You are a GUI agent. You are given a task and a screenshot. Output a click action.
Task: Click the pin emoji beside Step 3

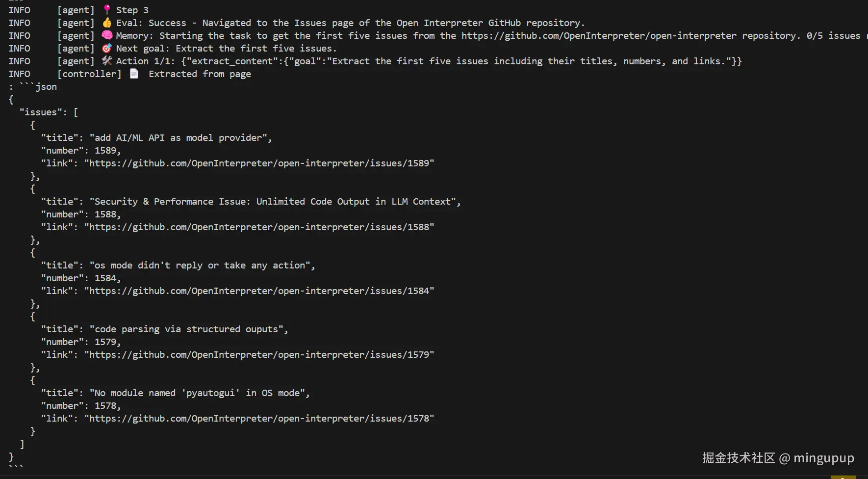(x=107, y=9)
